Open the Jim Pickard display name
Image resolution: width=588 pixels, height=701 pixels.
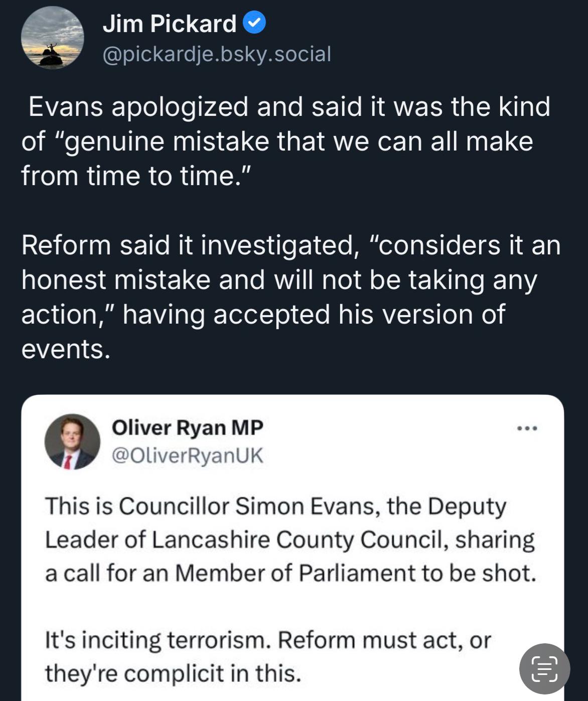click(x=170, y=24)
